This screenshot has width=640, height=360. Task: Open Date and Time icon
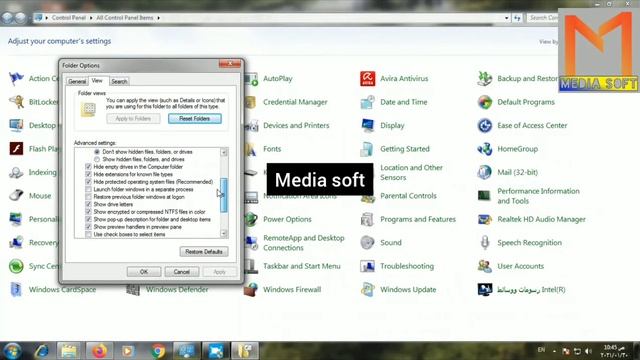pos(368,102)
